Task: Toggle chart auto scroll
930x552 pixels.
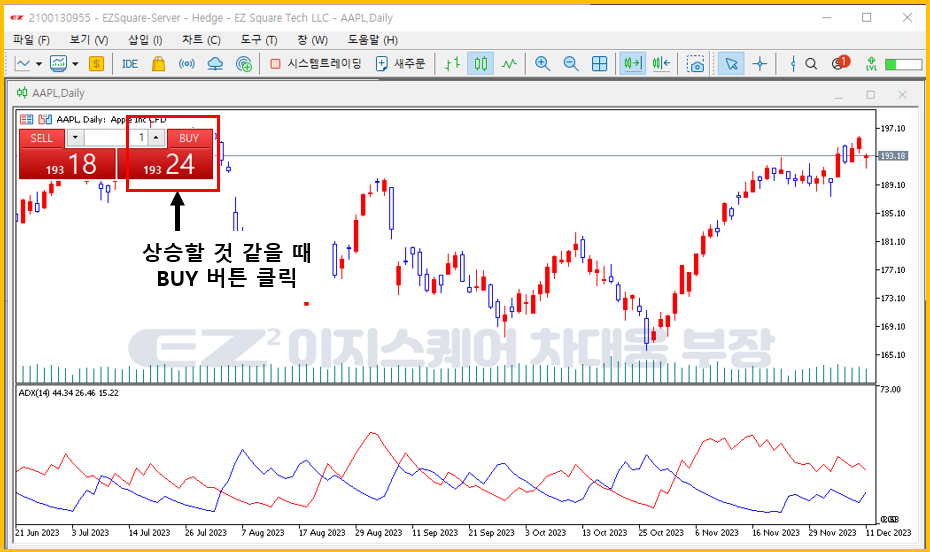Action: pyautogui.click(x=633, y=63)
